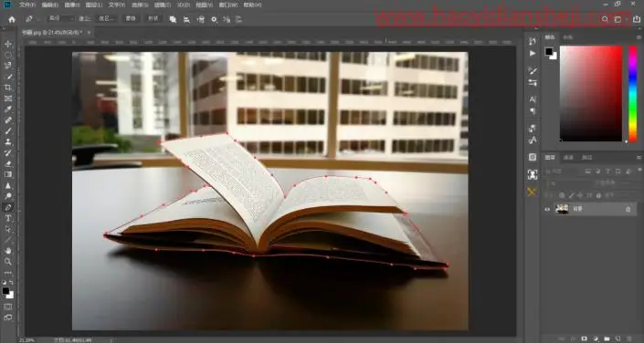Select the Clone Stamp tool

pos(8,142)
